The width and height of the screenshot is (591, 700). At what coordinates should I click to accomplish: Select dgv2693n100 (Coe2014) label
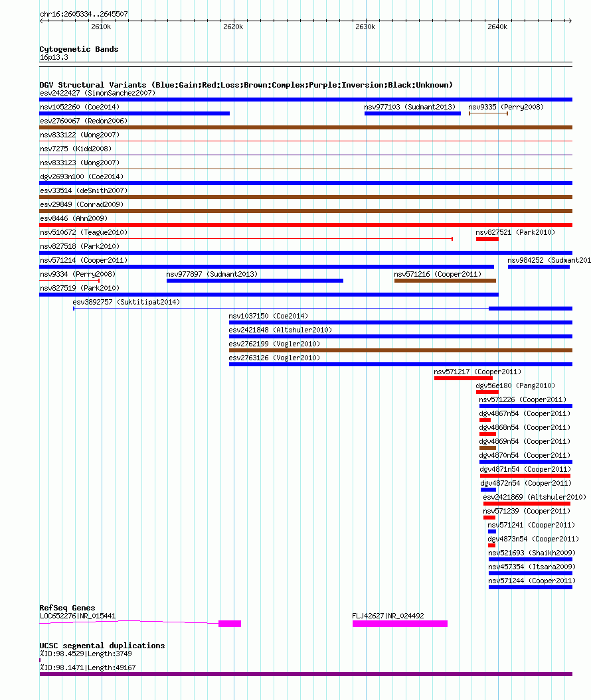click(81, 176)
